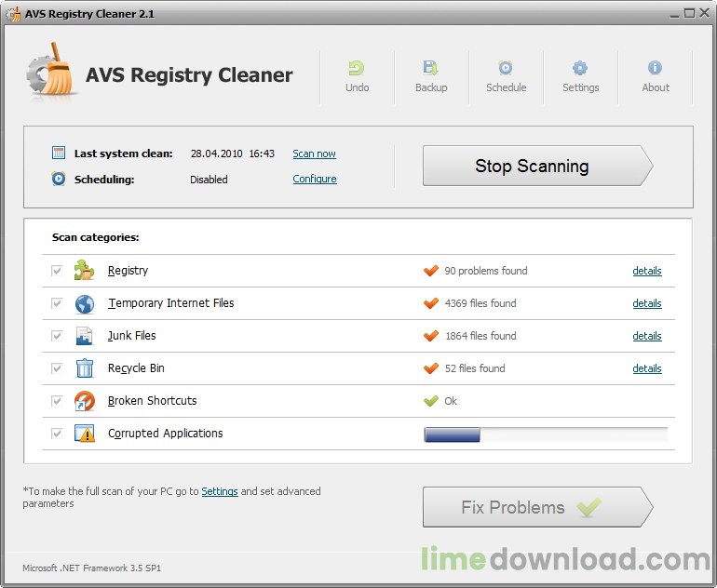The width and height of the screenshot is (717, 588).
Task: Select the Corrupted Applications label
Action: 165,434
